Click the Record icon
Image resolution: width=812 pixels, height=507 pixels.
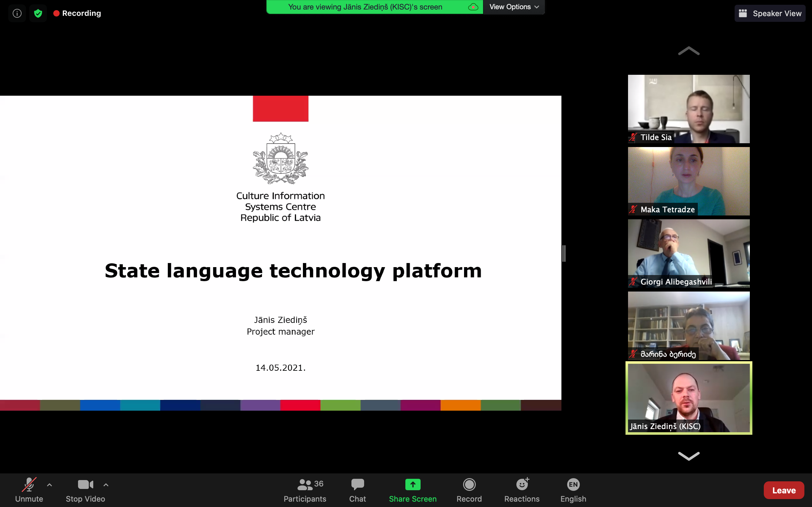(469, 485)
